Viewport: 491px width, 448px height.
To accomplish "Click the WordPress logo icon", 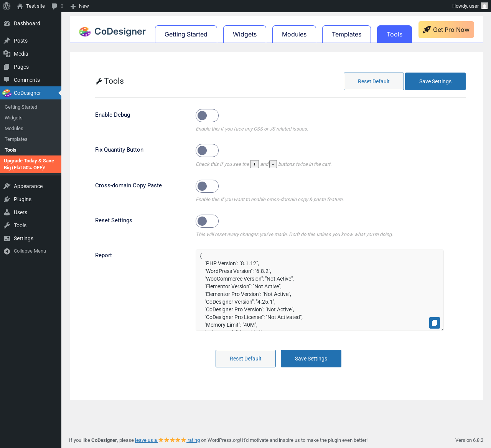I will coord(7,6).
